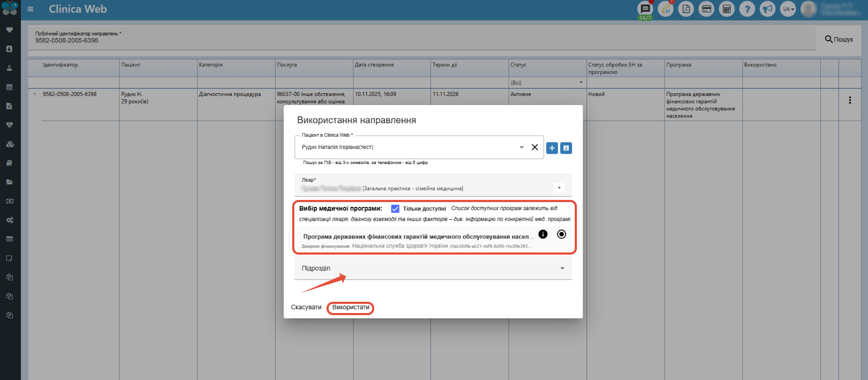The height and width of the screenshot is (380, 868).
Task: Open the payment card icon in header
Action: pyautogui.click(x=706, y=9)
